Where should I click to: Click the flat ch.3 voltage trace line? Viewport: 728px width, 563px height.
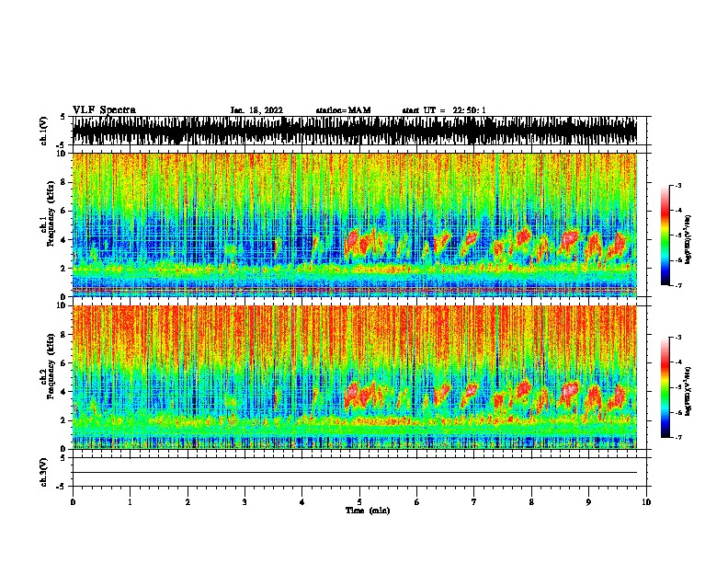355,473
